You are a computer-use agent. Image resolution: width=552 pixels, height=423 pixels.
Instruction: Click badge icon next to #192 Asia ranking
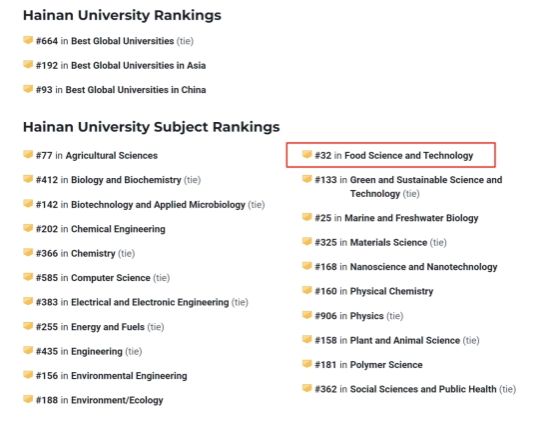[x=28, y=64]
